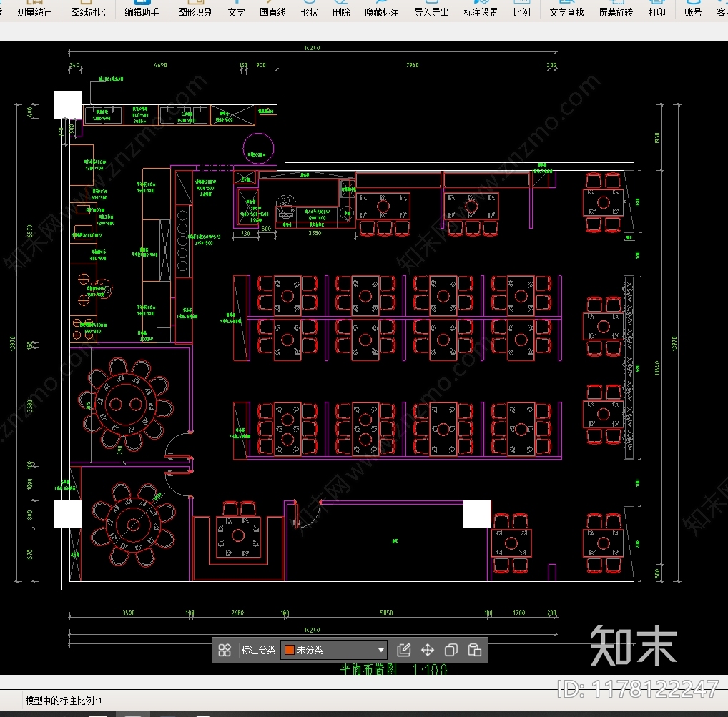
Task: Click the 屏幕旋转 screen rotate tool
Action: pyautogui.click(x=616, y=9)
